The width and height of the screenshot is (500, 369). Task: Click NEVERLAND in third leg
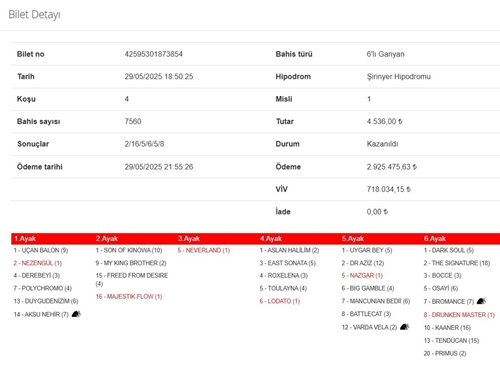coord(204,250)
